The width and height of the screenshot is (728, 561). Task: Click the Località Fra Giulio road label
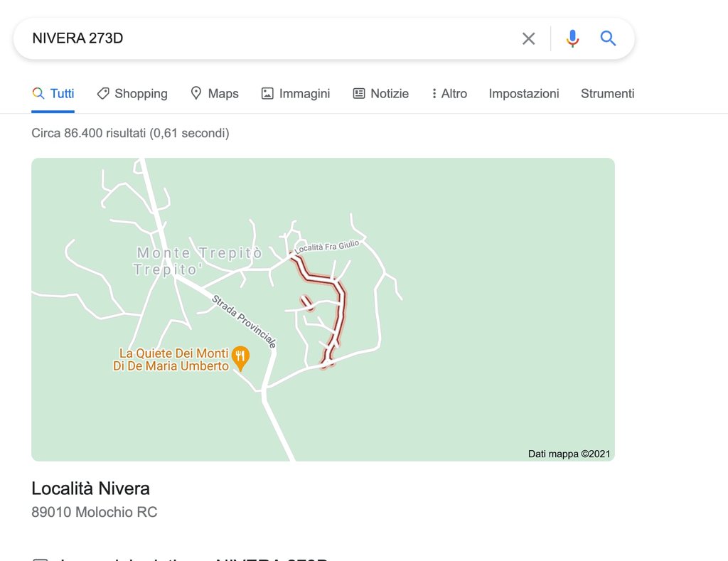(x=327, y=247)
